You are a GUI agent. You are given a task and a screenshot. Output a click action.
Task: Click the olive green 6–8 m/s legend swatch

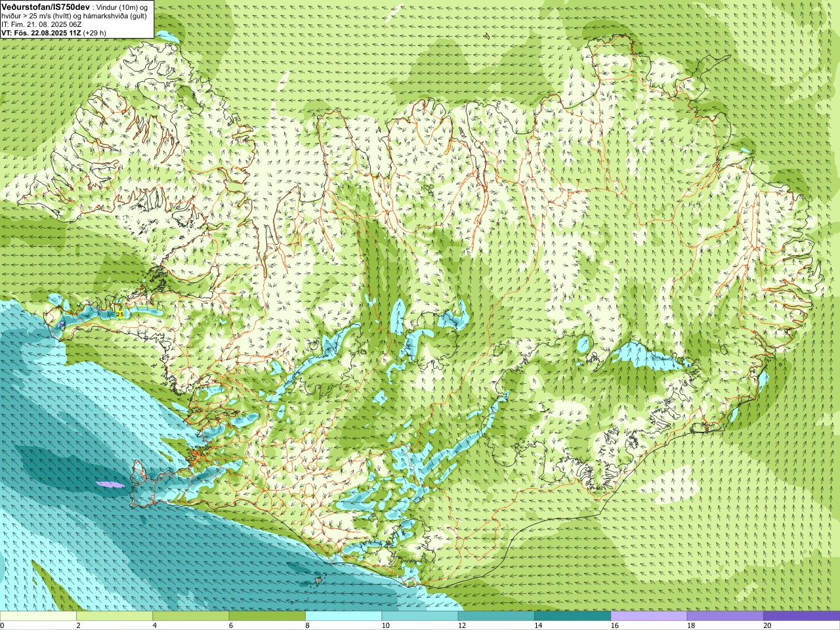(267, 616)
